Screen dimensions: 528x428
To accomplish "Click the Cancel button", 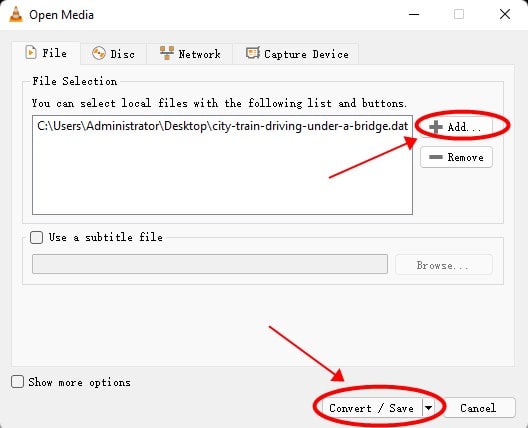I will pos(478,408).
